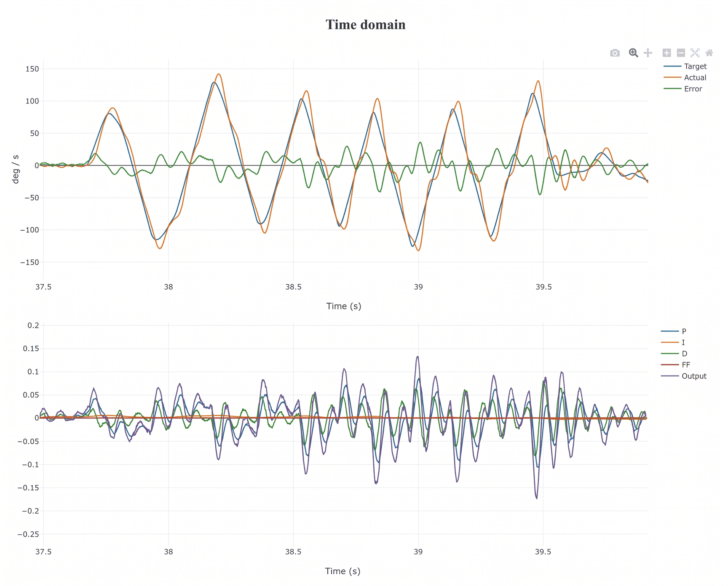This screenshot has height=586, width=728.
Task: Click the Autoscale icon in modebar
Action: (x=695, y=53)
